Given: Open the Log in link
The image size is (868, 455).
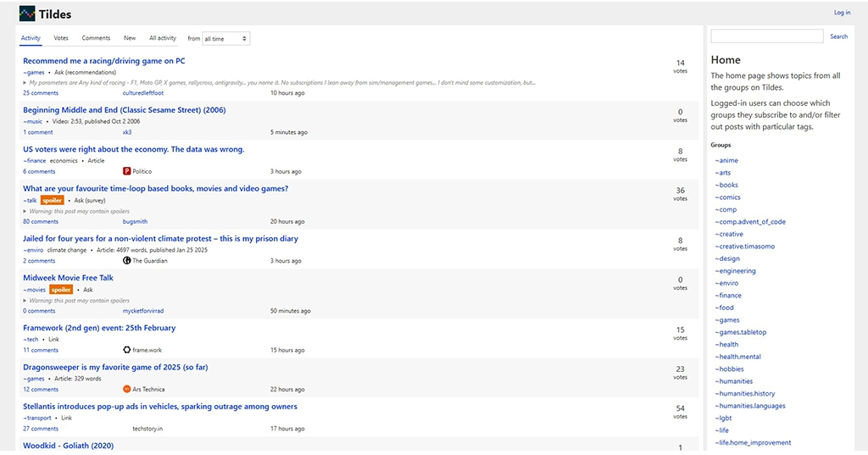Looking at the screenshot, I should pyautogui.click(x=842, y=13).
